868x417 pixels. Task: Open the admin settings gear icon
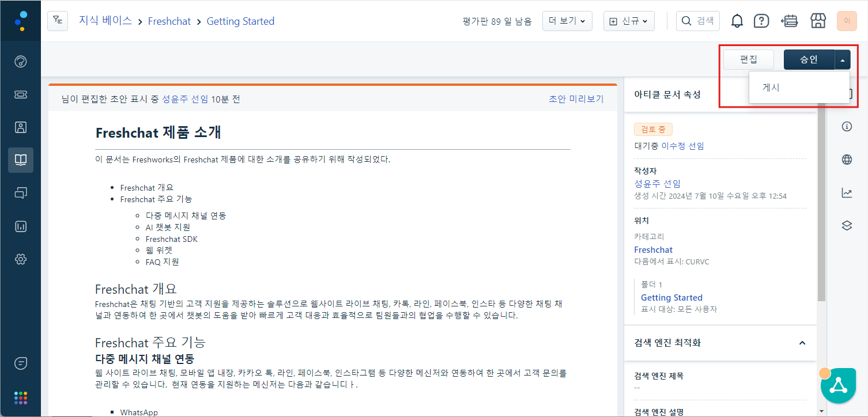click(x=21, y=259)
